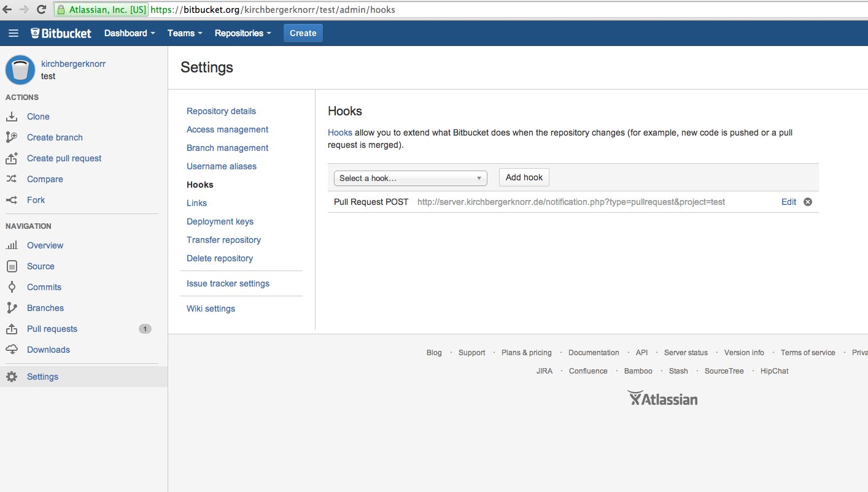Open Deployment keys settings

click(x=220, y=221)
